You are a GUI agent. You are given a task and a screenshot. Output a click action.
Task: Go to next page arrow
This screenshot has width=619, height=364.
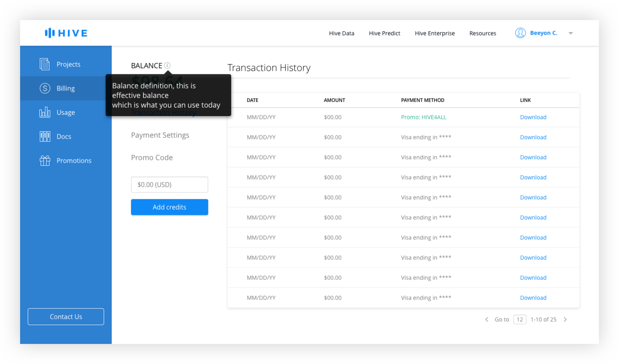[x=565, y=319]
